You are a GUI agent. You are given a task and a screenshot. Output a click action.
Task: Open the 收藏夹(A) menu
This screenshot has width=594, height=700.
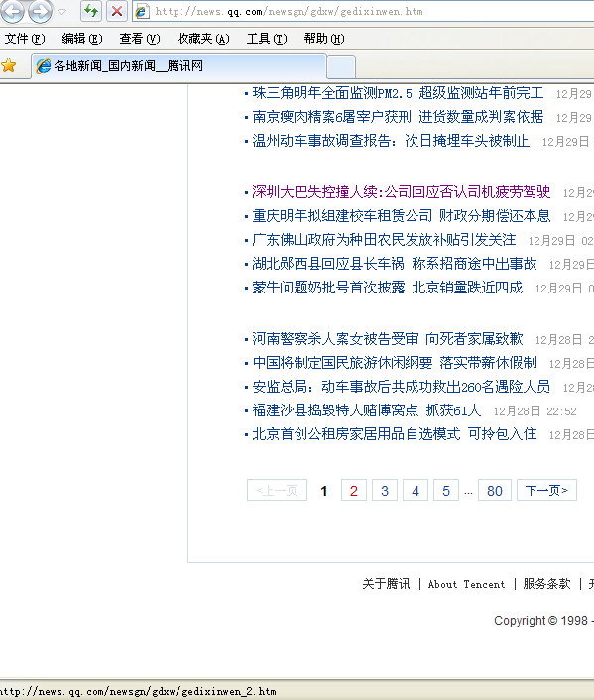point(203,39)
